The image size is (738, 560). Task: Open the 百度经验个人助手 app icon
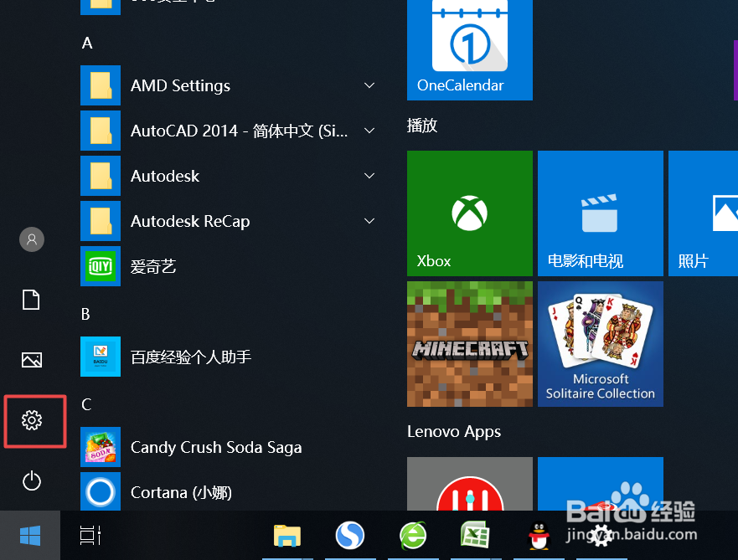(x=101, y=357)
